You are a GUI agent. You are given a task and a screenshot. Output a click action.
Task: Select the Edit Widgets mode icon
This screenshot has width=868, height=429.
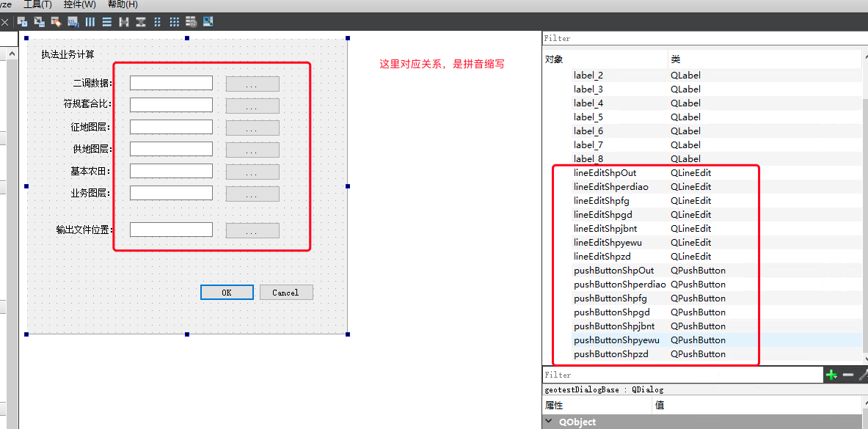(x=22, y=22)
